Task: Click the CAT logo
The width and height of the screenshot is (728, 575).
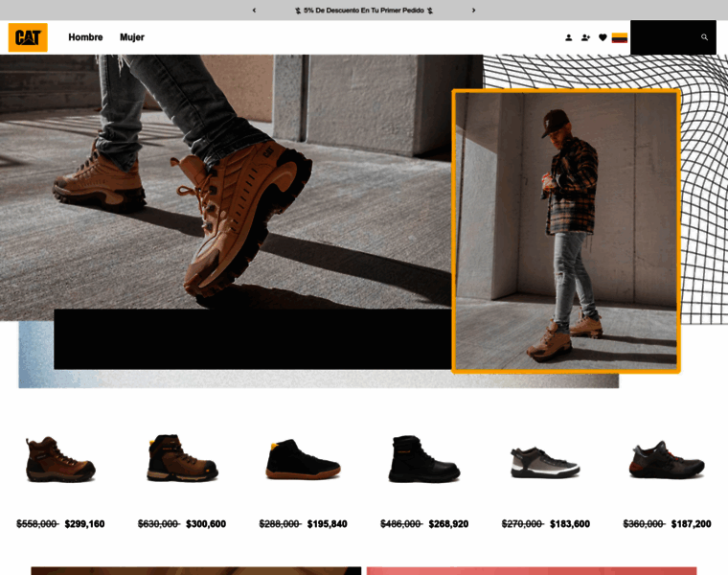Action: tap(28, 37)
